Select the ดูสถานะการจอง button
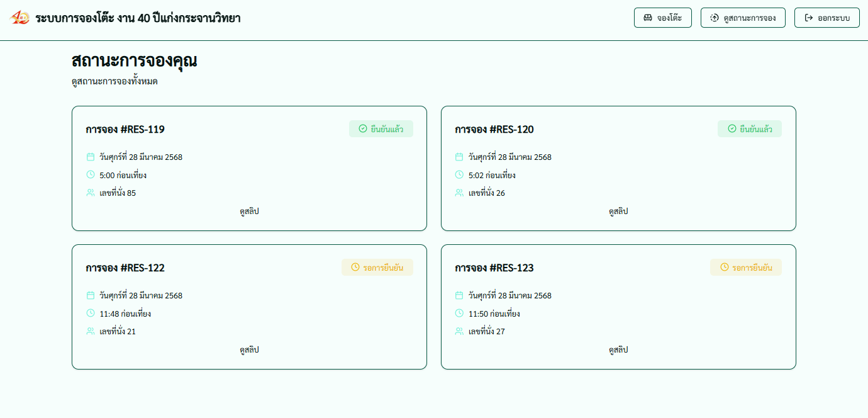The image size is (868, 418). click(743, 18)
